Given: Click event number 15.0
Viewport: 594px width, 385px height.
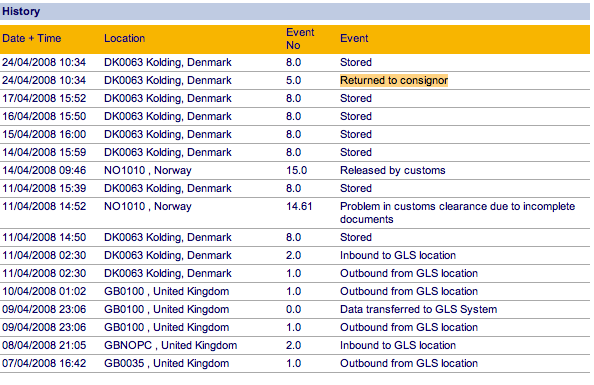Looking at the screenshot, I should 296,170.
